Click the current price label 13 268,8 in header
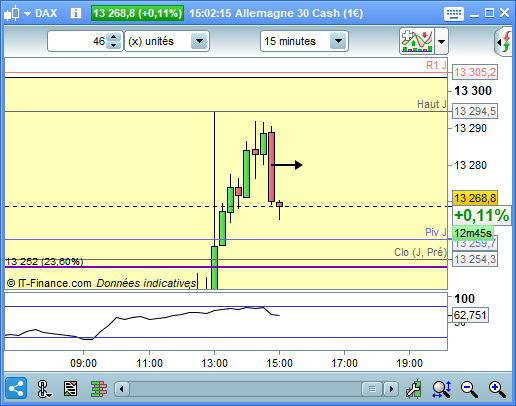Image resolution: width=516 pixels, height=406 pixels. tap(137, 13)
